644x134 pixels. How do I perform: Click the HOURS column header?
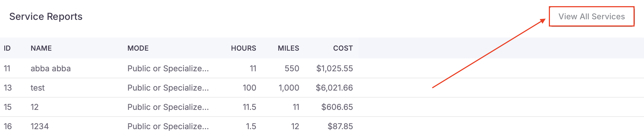tap(243, 48)
